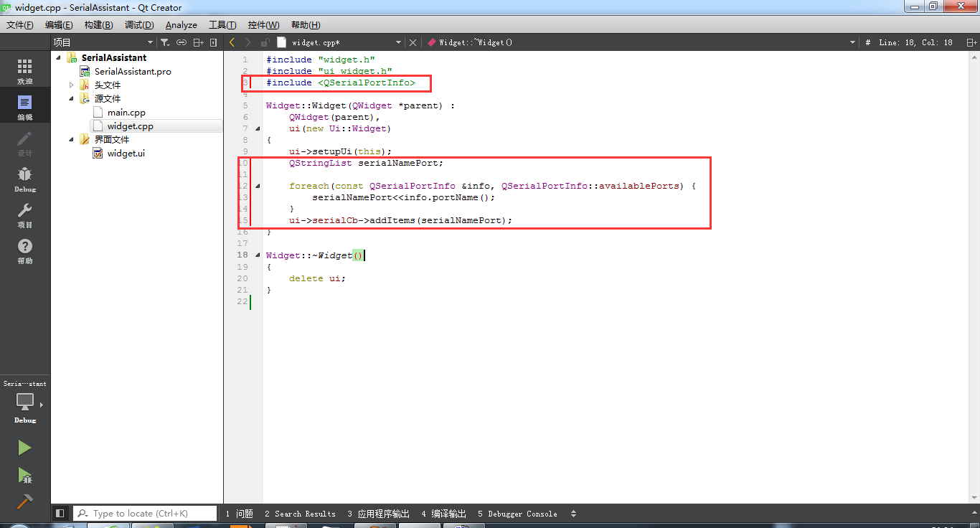
Task: Click QSerialPortInfo in the include line
Action: coord(366,82)
